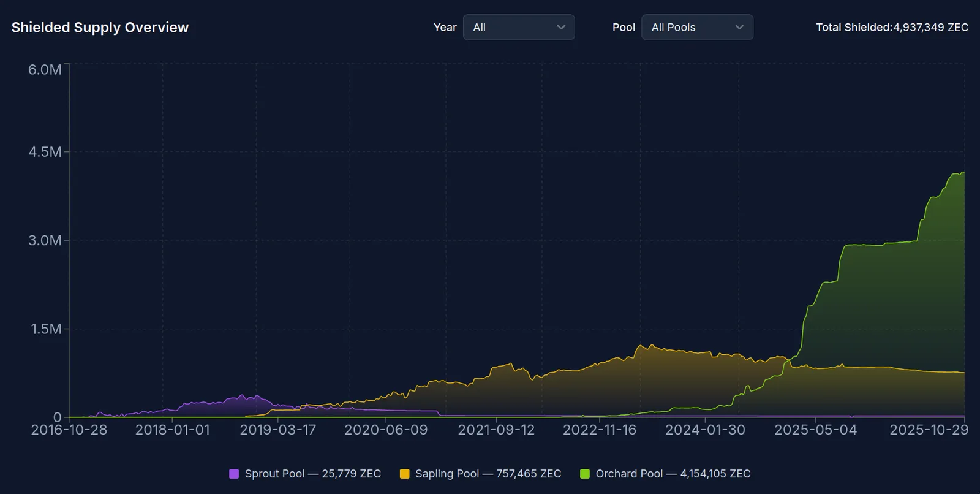The height and width of the screenshot is (494, 980).
Task: Click the purple Sprout Pool legend swatch
Action: tap(234, 474)
